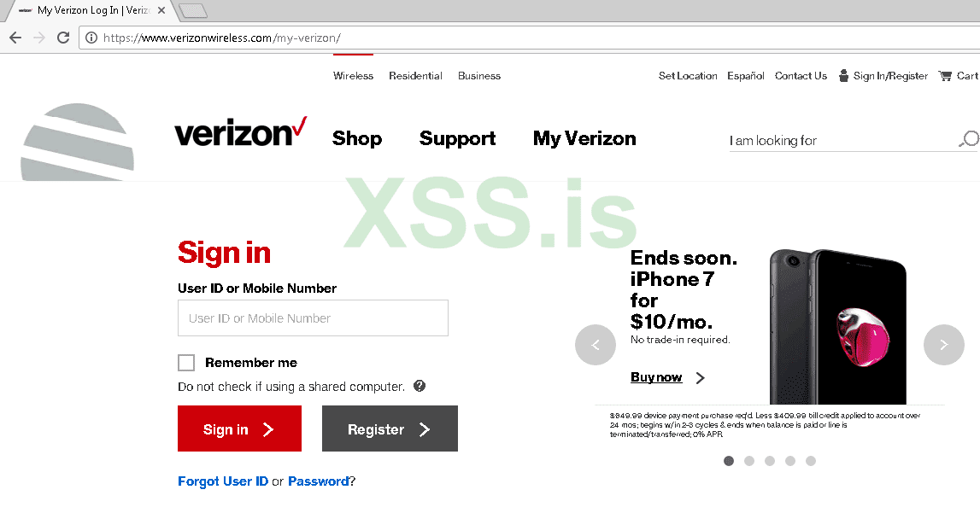Click the arrow beside Buy now
The height and width of the screenshot is (513, 980).
tap(700, 377)
